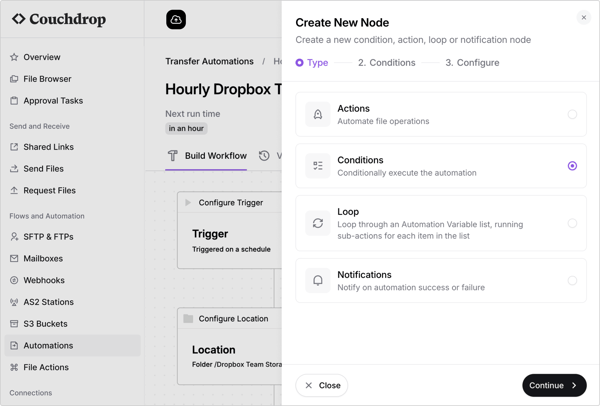Open Overview in the sidebar

(72, 57)
